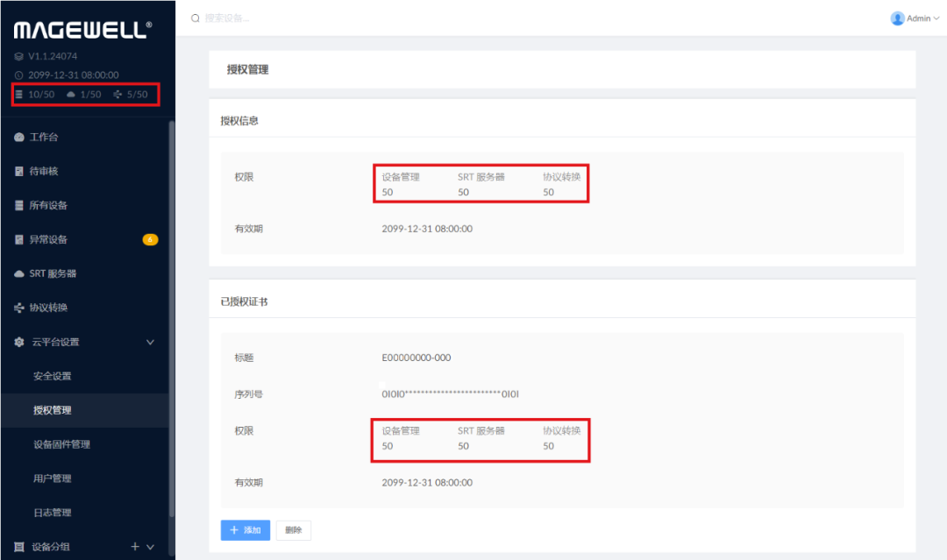Click the 所有设备 list icon
This screenshot has width=947, height=560.
click(19, 206)
